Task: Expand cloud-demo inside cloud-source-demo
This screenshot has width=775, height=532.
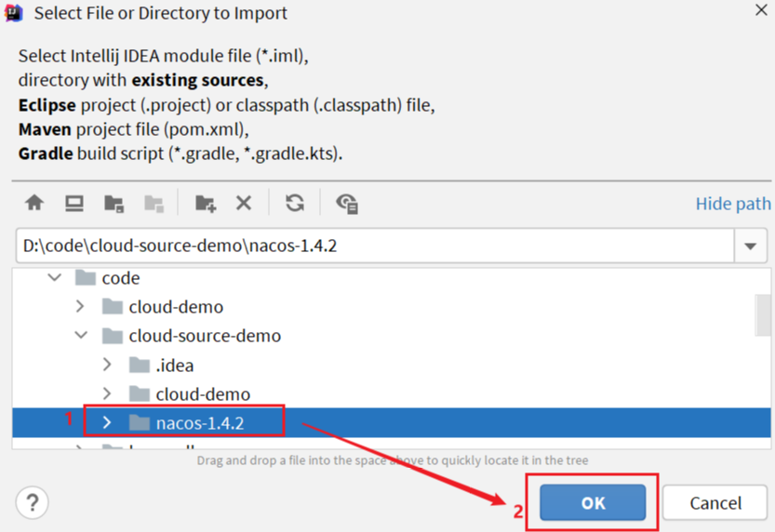Action: pyautogui.click(x=107, y=393)
